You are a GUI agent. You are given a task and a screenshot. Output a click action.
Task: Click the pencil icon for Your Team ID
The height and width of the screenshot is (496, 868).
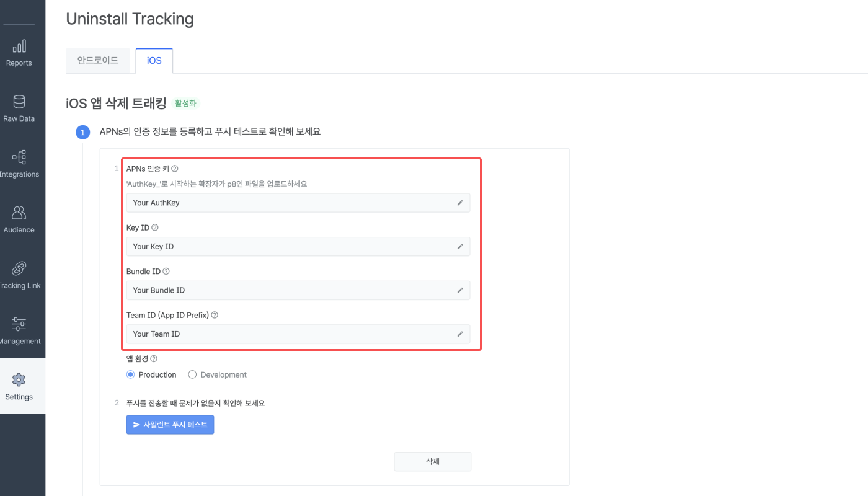pyautogui.click(x=460, y=334)
